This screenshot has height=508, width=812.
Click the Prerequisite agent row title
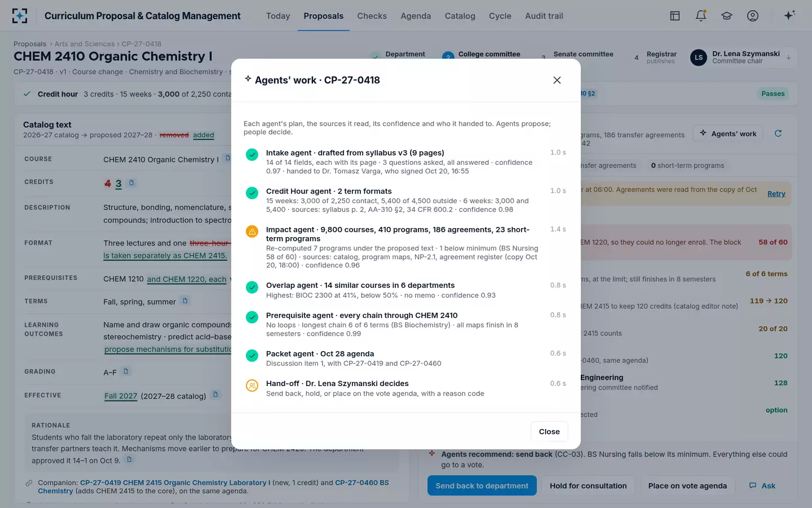click(x=362, y=315)
